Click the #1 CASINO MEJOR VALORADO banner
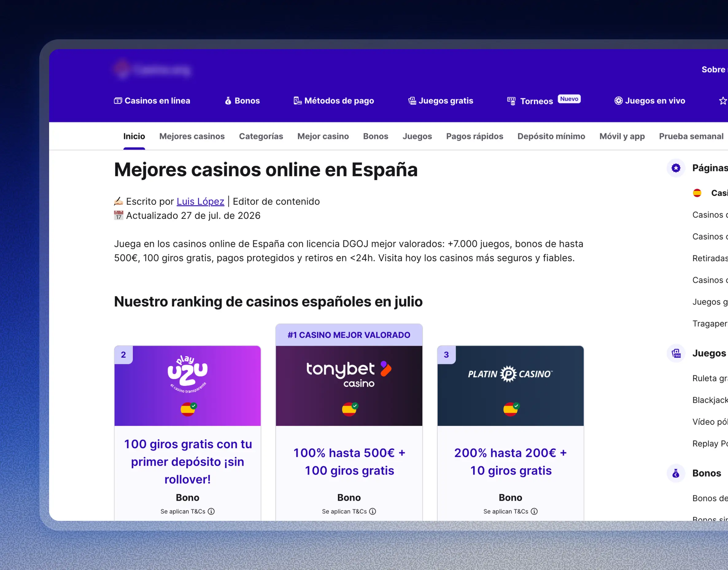Screen dimensions: 728x570 pos(349,335)
